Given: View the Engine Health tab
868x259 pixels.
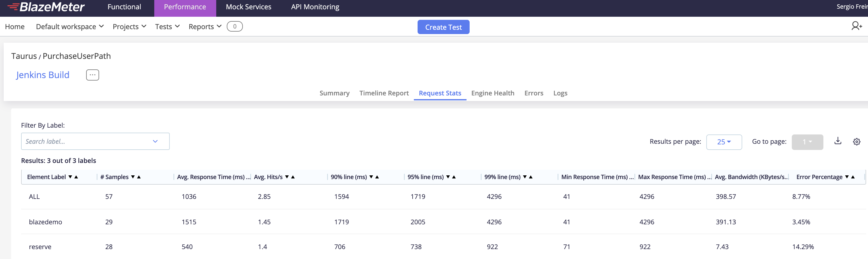Looking at the screenshot, I should 493,93.
